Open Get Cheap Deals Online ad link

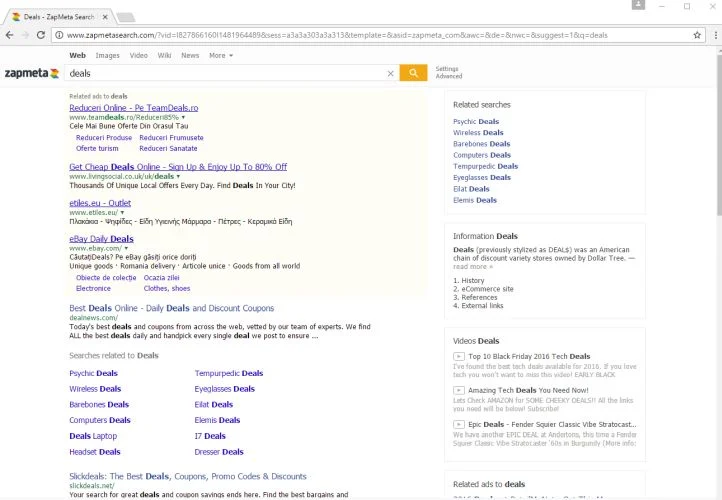(x=178, y=167)
